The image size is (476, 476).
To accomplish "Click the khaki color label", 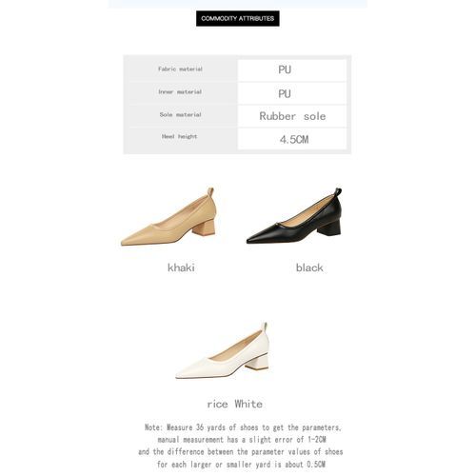I will tap(181, 268).
